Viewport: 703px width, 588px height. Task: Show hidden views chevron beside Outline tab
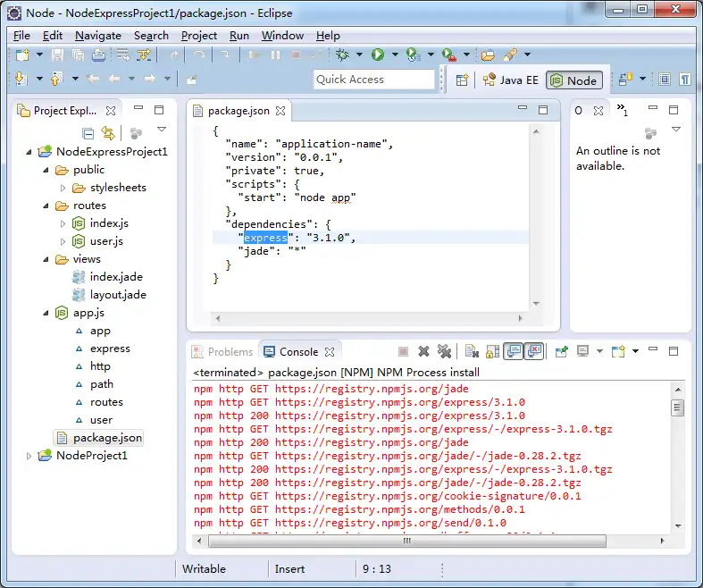pos(622,109)
